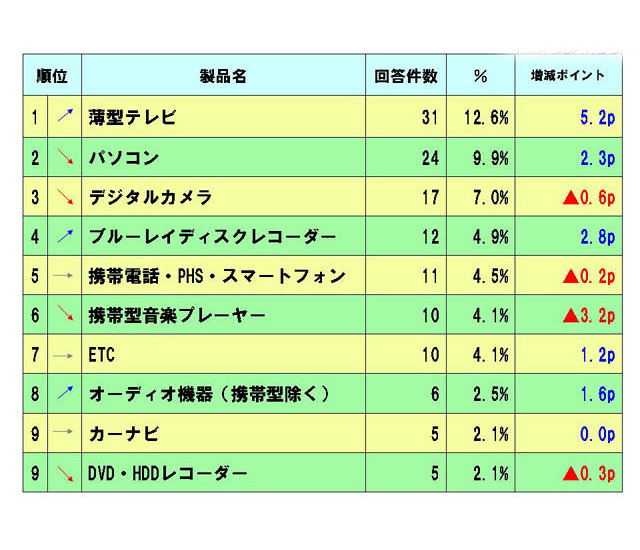Image resolution: width=640 pixels, height=550 pixels.
Task: Select the 増減ポイント column header
Action: click(568, 75)
